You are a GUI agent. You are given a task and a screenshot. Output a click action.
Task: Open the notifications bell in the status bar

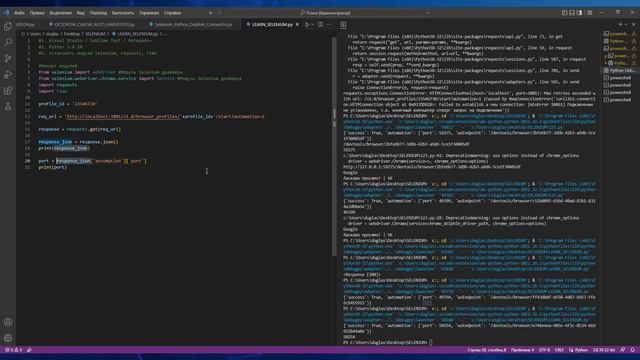click(x=633, y=350)
